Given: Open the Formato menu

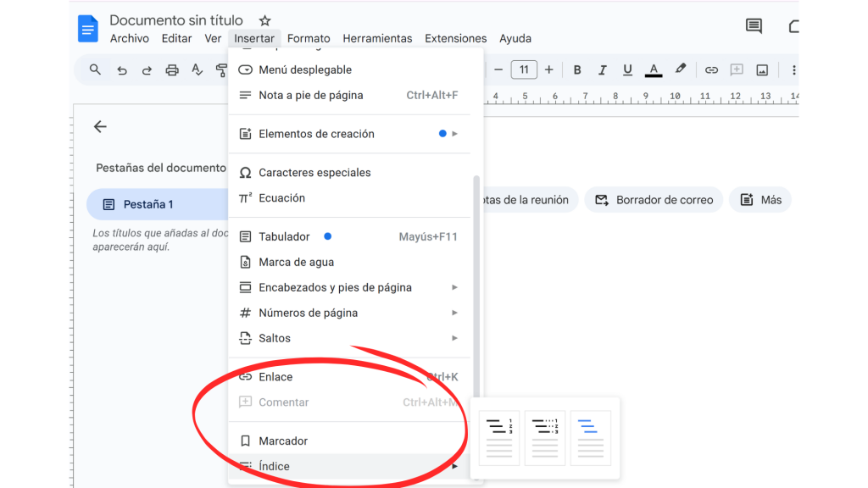Looking at the screenshot, I should (309, 38).
